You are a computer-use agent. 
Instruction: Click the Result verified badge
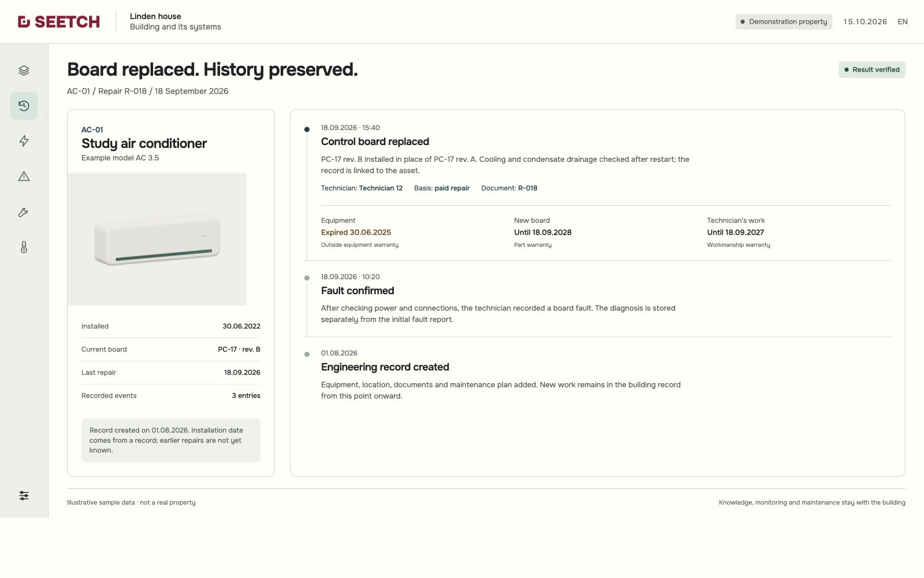pyautogui.click(x=872, y=69)
